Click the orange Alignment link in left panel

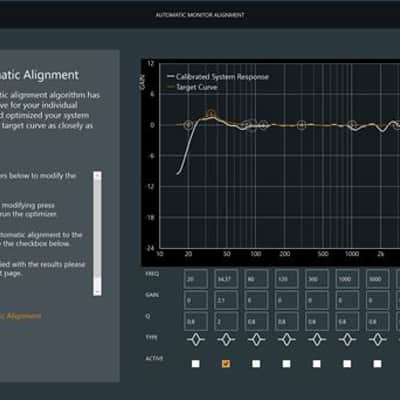[21, 316]
